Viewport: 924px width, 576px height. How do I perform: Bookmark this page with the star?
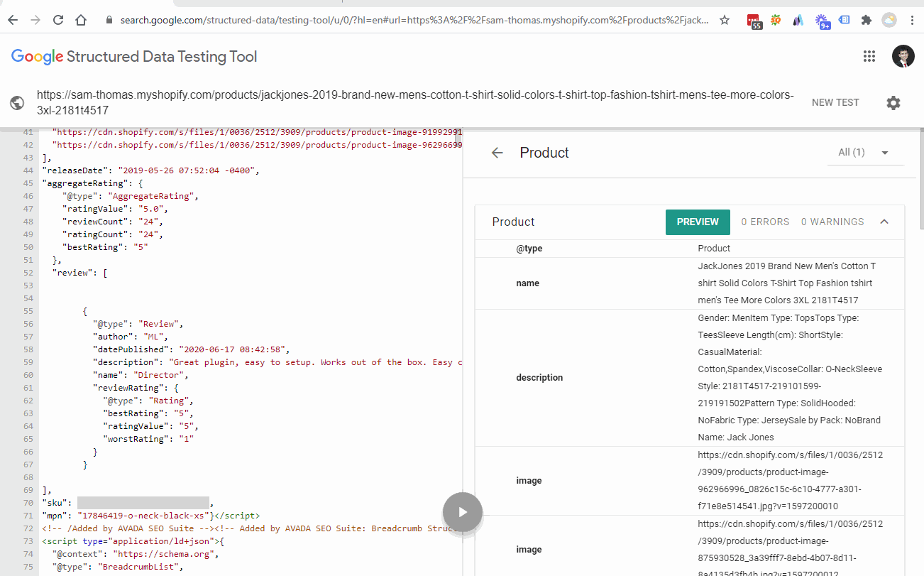(725, 20)
